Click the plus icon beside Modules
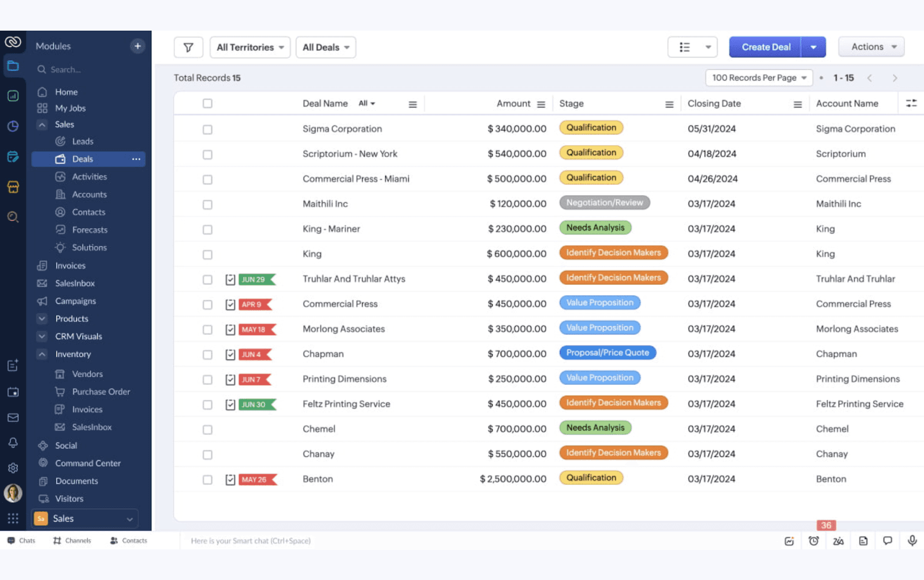Image resolution: width=924 pixels, height=580 pixels. [x=137, y=46]
